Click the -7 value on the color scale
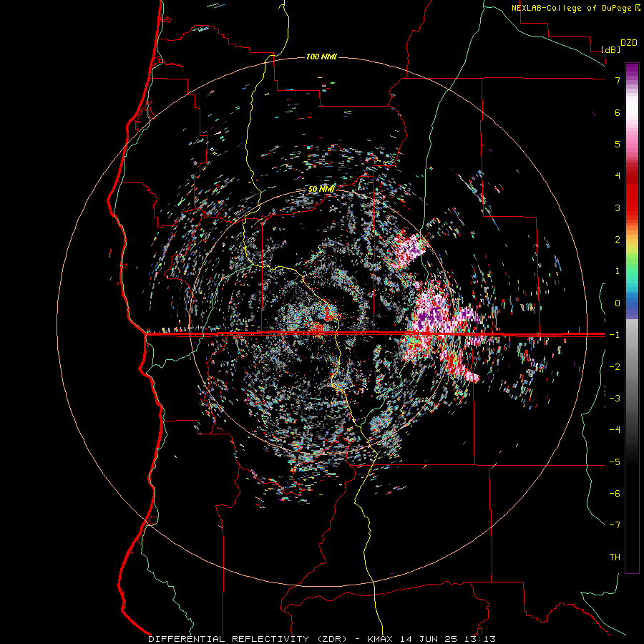 tap(615, 525)
